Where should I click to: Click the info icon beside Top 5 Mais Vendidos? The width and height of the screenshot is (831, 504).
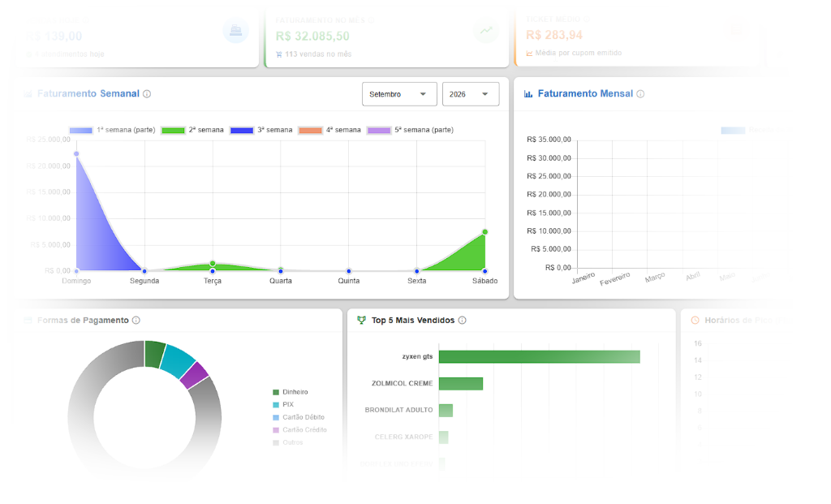(x=462, y=320)
